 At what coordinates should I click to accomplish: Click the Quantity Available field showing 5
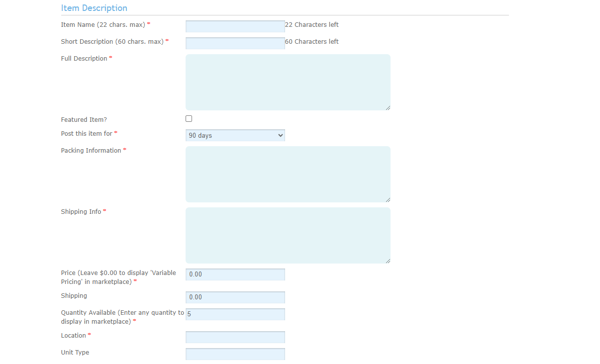235,314
